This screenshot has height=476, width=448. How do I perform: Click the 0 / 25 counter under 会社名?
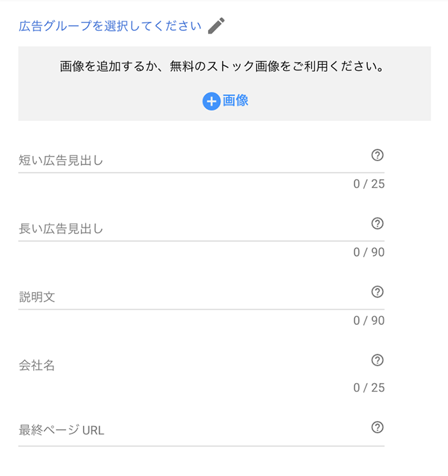(369, 388)
